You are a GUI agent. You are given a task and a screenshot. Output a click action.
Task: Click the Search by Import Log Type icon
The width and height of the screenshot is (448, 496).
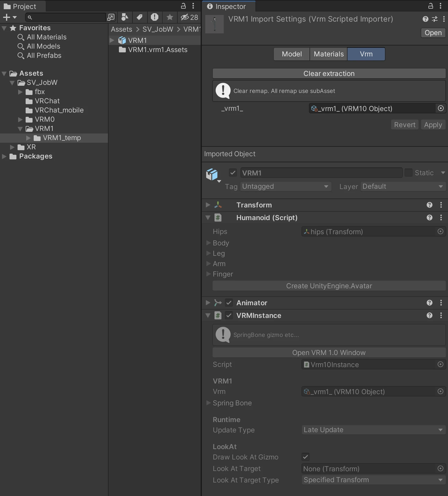(x=155, y=17)
